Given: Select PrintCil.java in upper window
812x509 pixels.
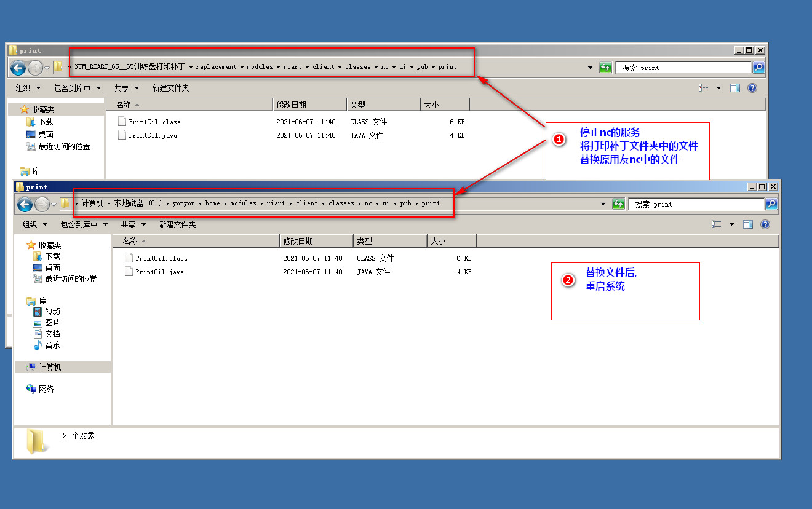Looking at the screenshot, I should pyautogui.click(x=153, y=135).
